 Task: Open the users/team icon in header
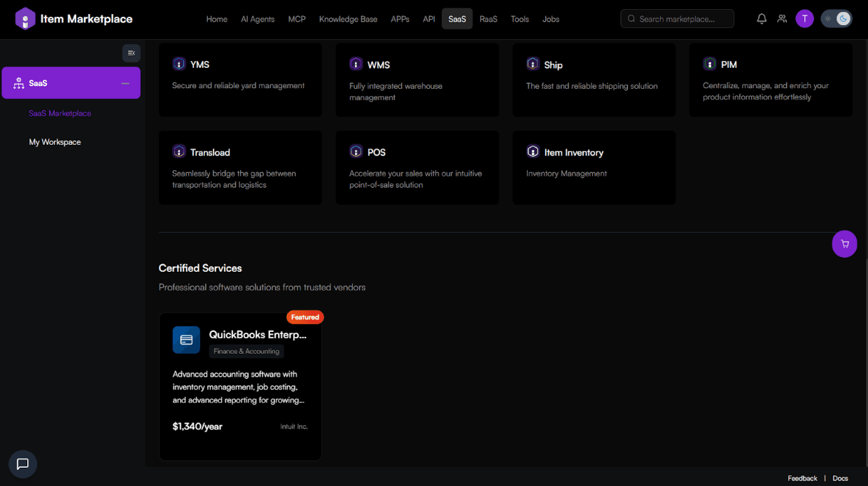pos(782,19)
